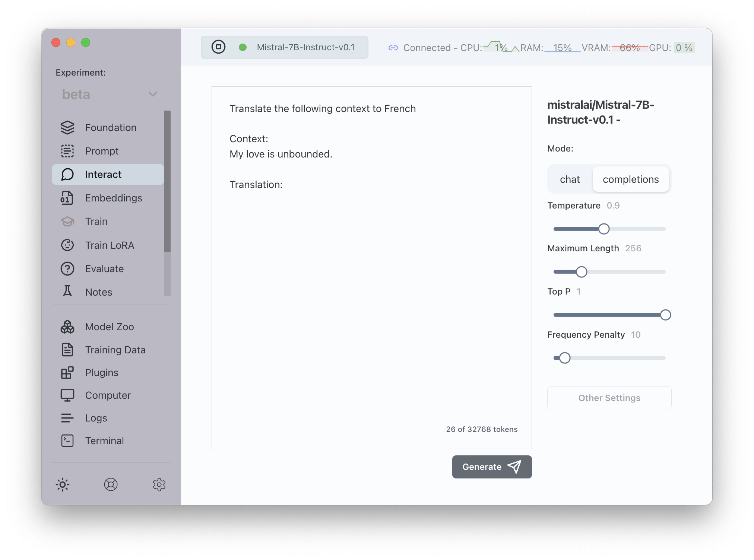Navigate to Evaluate section
Screen dimensions: 754x560
104,269
